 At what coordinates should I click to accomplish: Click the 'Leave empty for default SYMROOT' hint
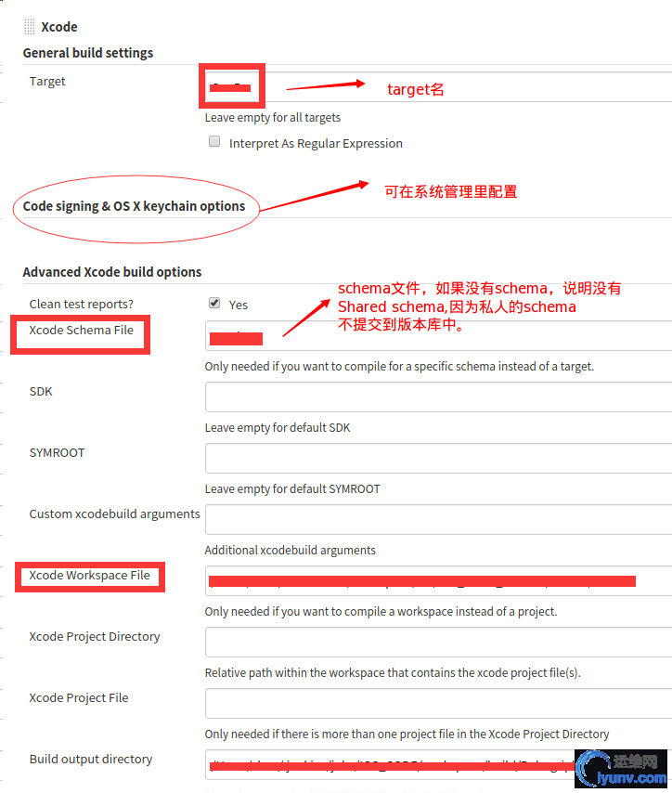tap(292, 489)
